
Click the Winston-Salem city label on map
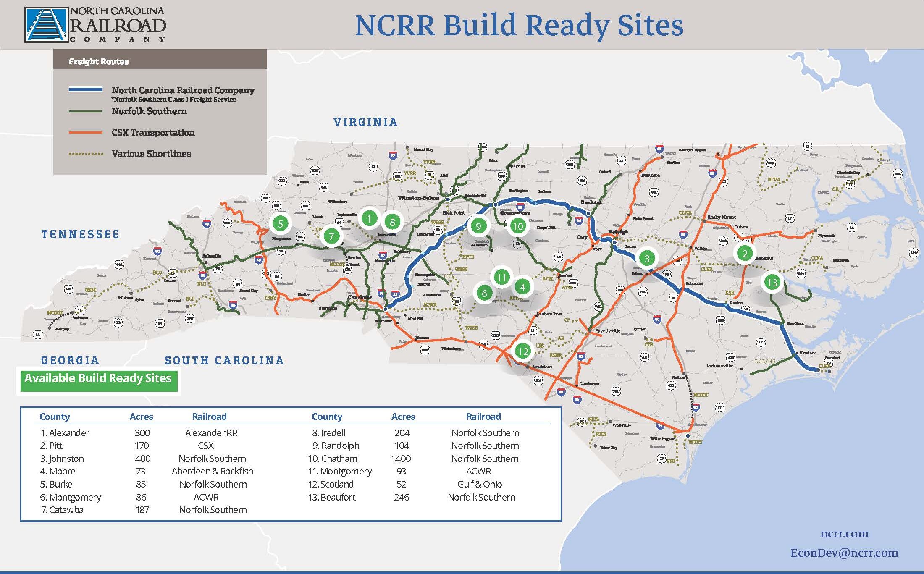point(419,198)
